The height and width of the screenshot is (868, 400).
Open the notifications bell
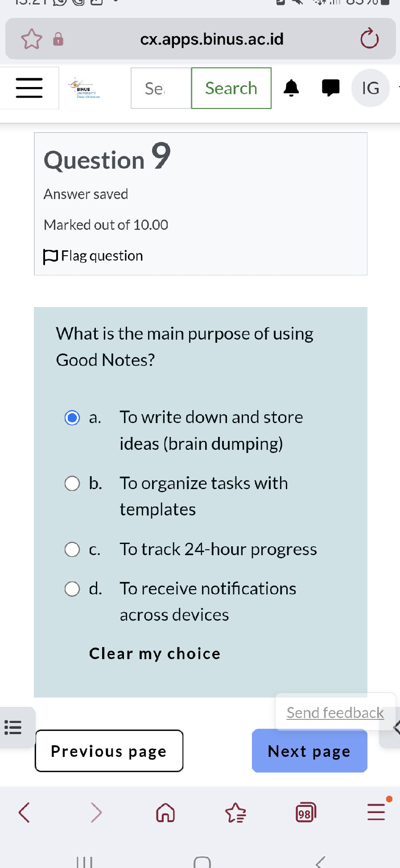[291, 88]
